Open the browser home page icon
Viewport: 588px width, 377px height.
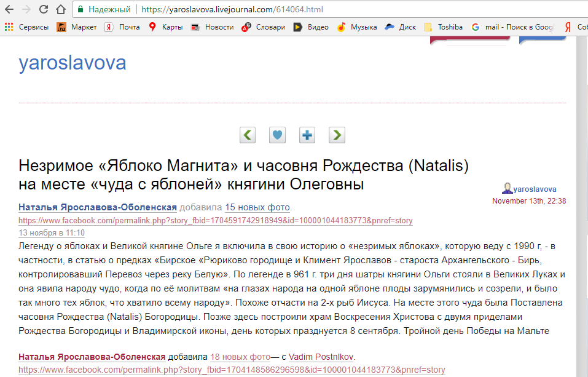[61, 9]
